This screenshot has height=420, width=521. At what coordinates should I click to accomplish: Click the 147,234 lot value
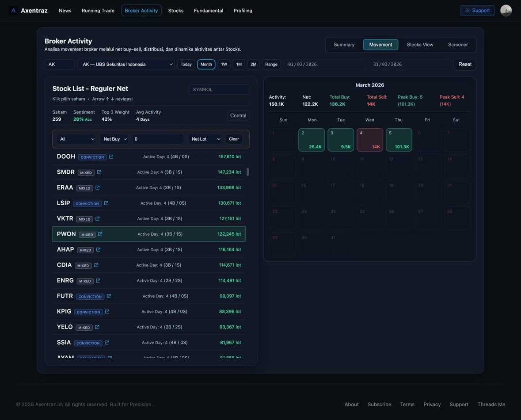[229, 172]
